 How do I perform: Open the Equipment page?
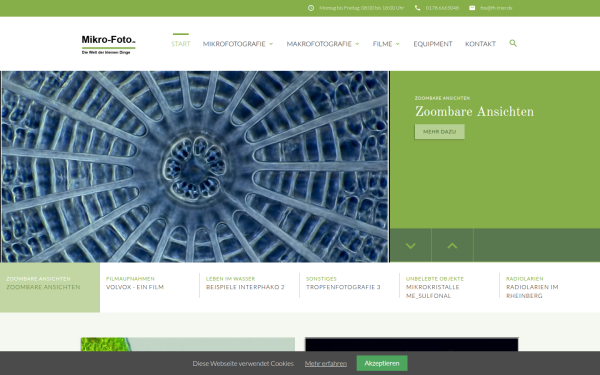(x=433, y=44)
